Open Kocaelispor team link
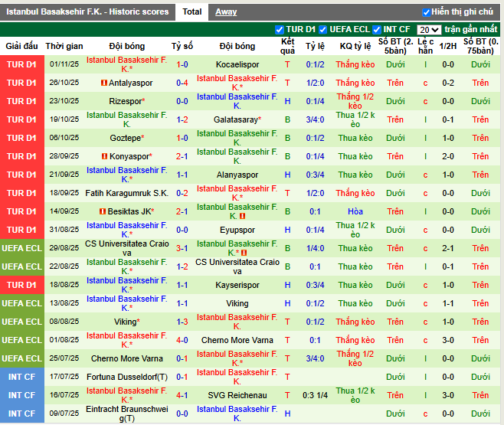The image size is (504, 425). pyautogui.click(x=237, y=64)
